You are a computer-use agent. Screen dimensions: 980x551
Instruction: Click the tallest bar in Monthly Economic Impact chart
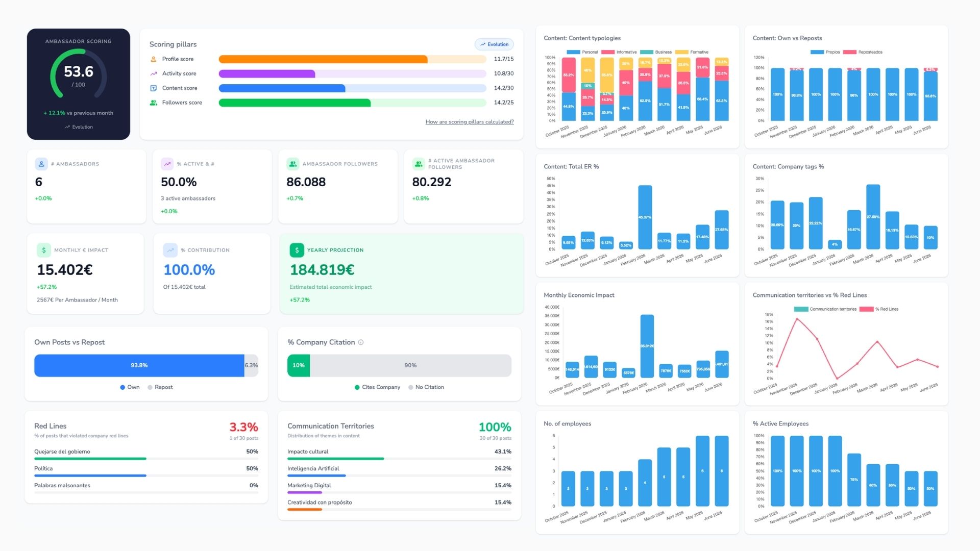tap(647, 346)
